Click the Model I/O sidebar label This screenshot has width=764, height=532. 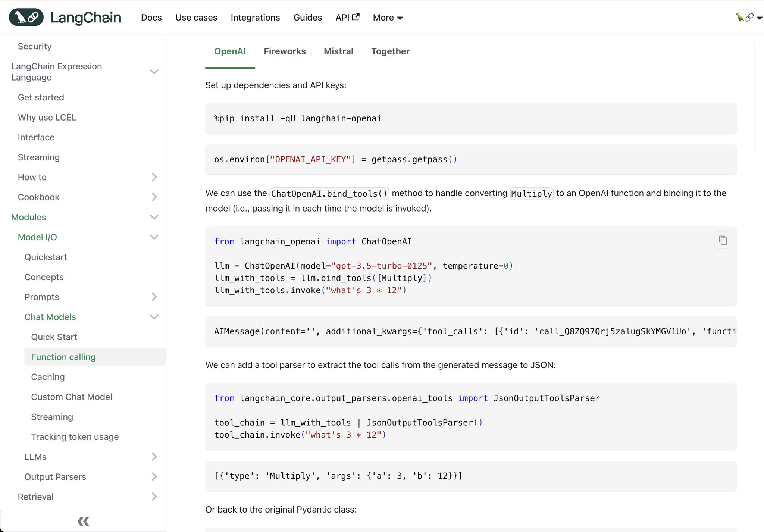pos(37,237)
